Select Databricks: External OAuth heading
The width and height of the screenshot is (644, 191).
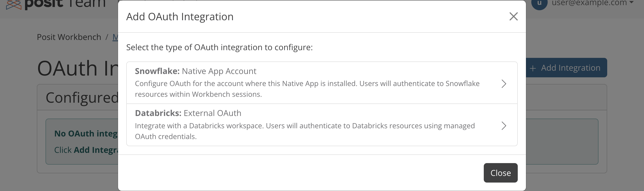(188, 113)
